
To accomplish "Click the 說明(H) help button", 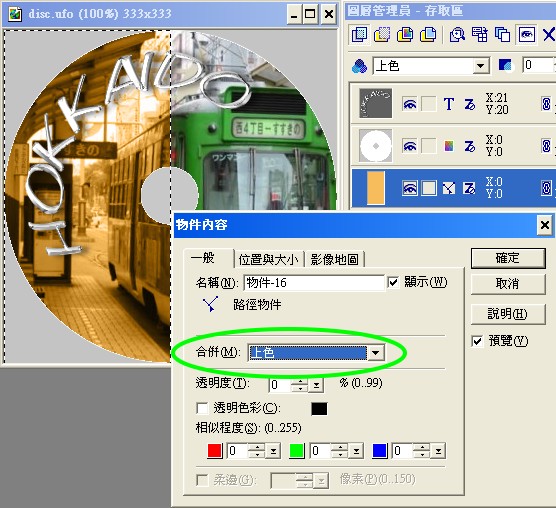I will (508, 314).
